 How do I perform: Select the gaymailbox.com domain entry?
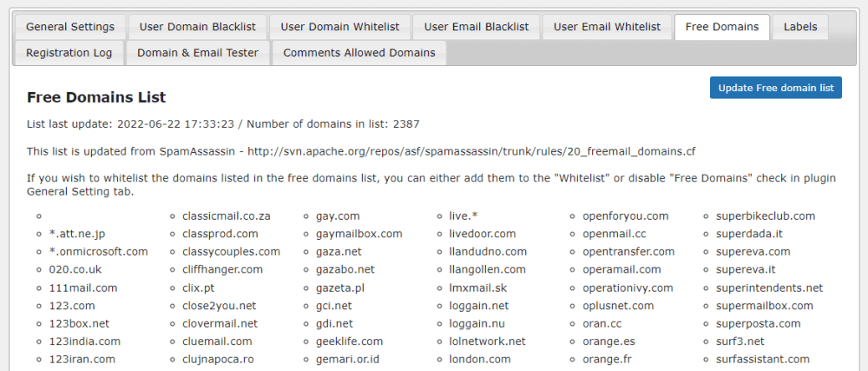pyautogui.click(x=358, y=234)
